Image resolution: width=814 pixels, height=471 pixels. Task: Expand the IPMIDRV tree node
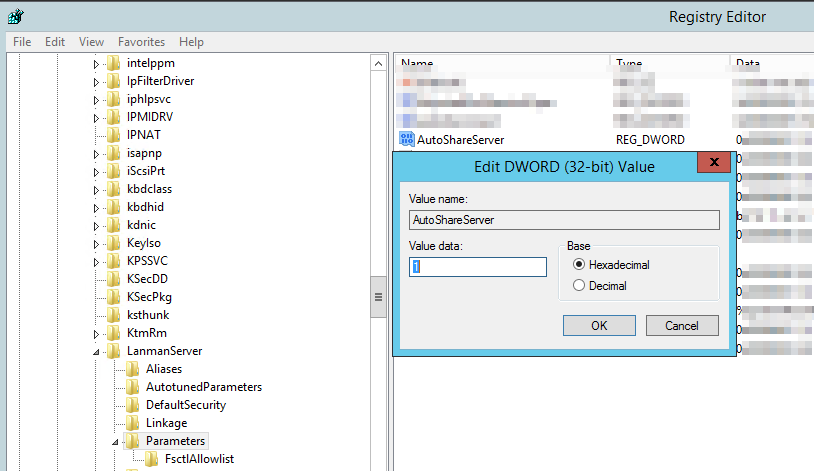pyautogui.click(x=96, y=118)
